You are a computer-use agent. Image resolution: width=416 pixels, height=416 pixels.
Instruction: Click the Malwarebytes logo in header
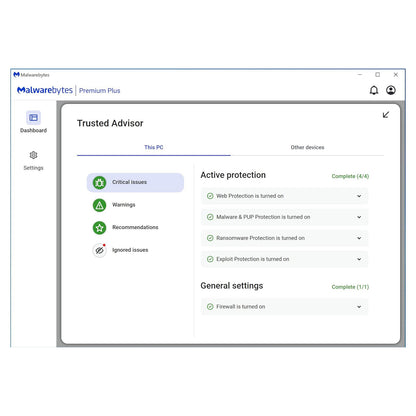point(45,90)
